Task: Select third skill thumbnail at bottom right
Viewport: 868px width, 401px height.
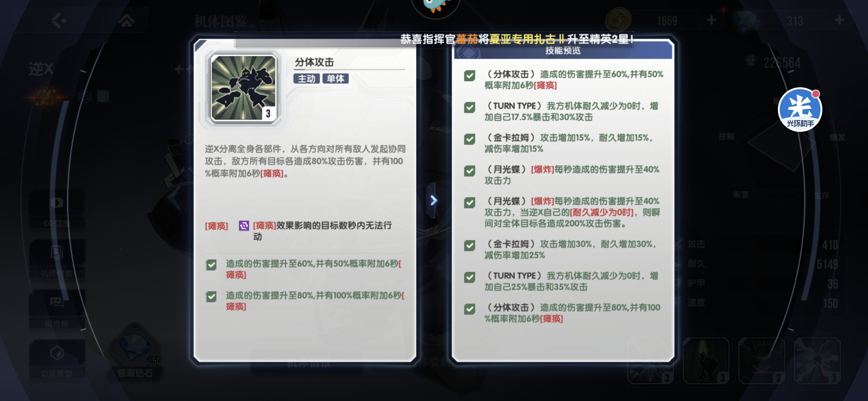Action: (762, 361)
